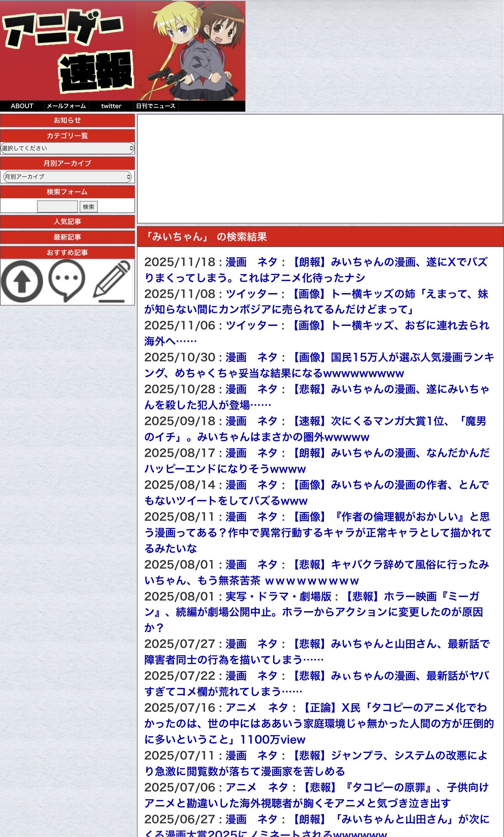Image resolution: width=504 pixels, height=837 pixels.
Task: Expand the 人気記事 sidebar header
Action: tap(67, 222)
